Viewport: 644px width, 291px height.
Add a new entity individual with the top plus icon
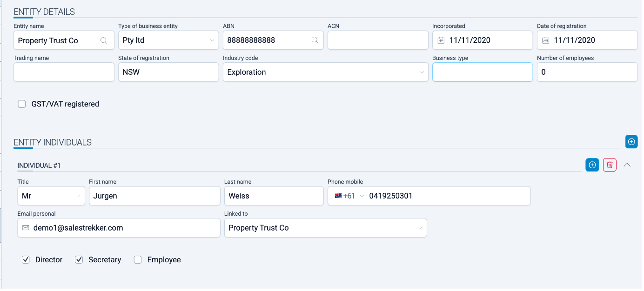pos(631,142)
